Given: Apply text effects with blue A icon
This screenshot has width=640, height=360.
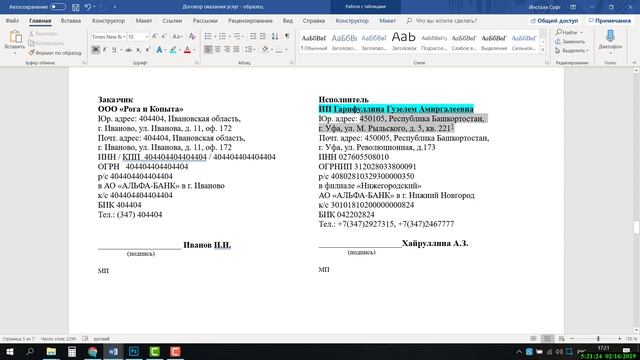Looking at the screenshot, I should (x=159, y=50).
